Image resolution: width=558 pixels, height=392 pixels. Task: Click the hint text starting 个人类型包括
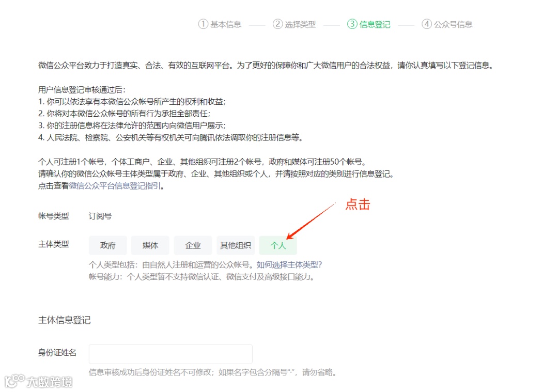coord(172,264)
